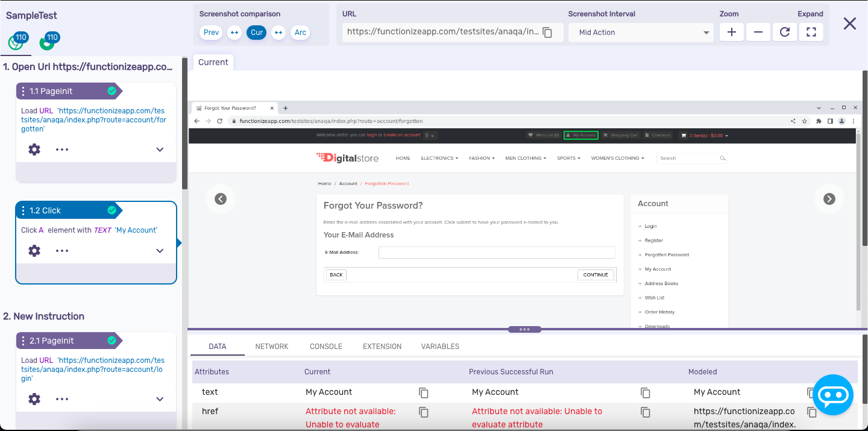Click the captured page screenshot image

click(524, 215)
